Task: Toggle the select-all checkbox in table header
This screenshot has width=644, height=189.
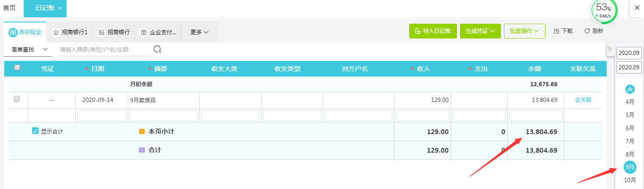Action: pos(17,67)
